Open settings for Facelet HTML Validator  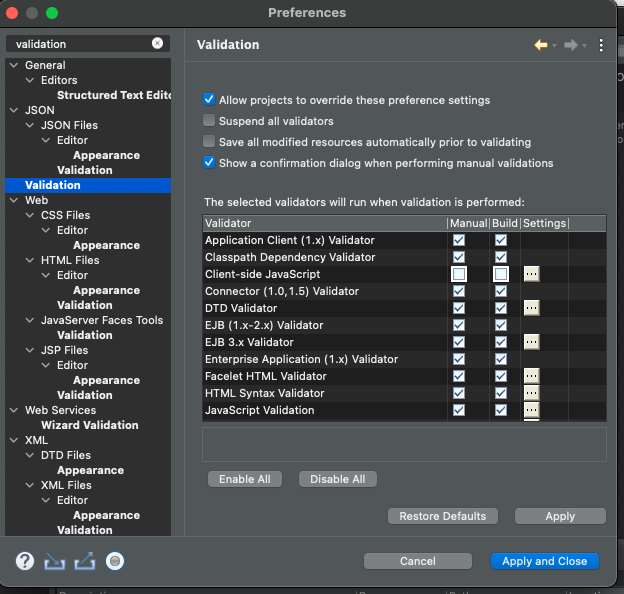(532, 376)
